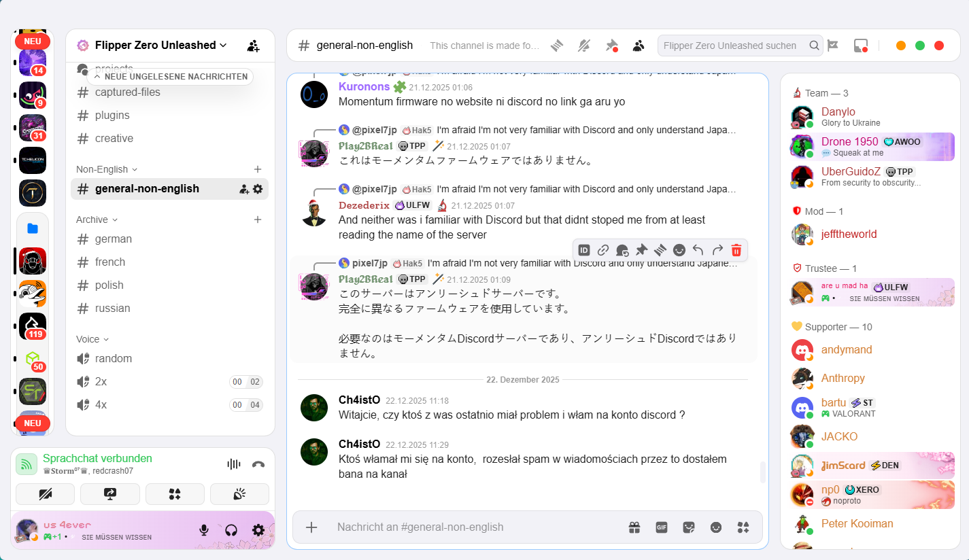Open server folder icon in sidebar
This screenshot has height=560, width=969.
coord(33,228)
